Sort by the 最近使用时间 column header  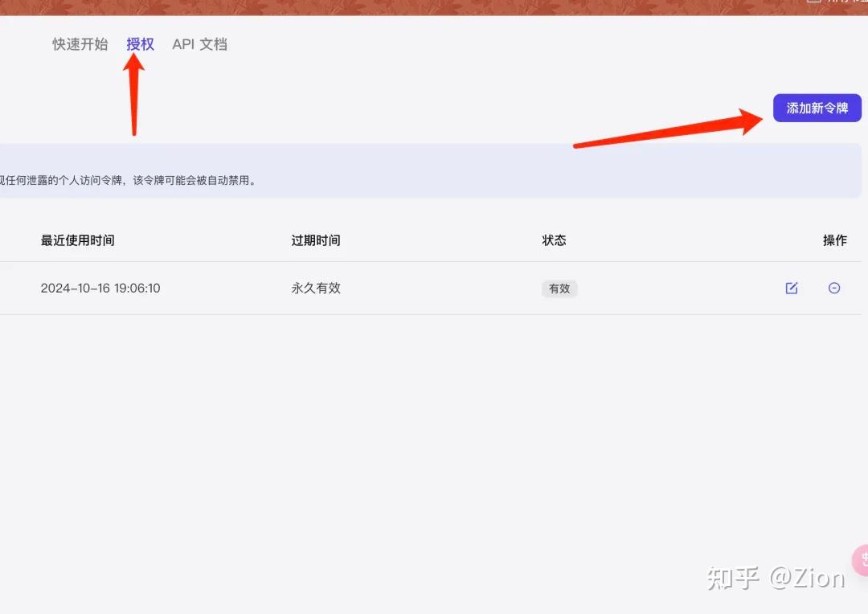[77, 239]
